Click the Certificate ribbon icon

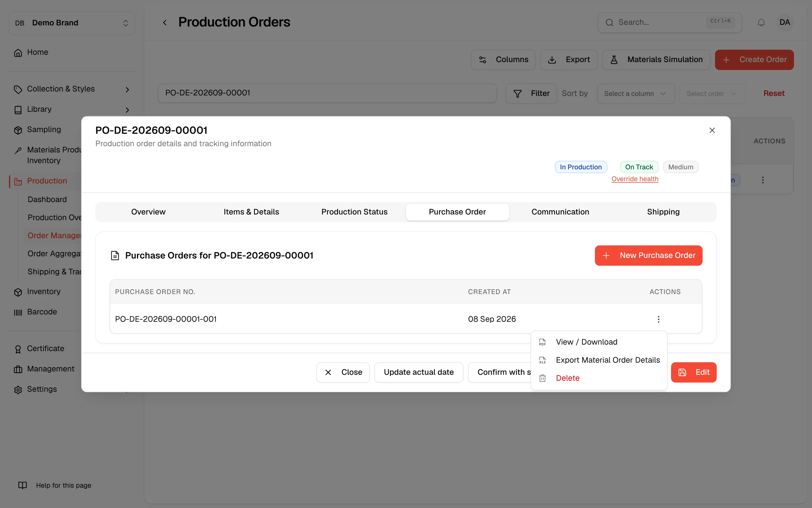pyautogui.click(x=18, y=349)
